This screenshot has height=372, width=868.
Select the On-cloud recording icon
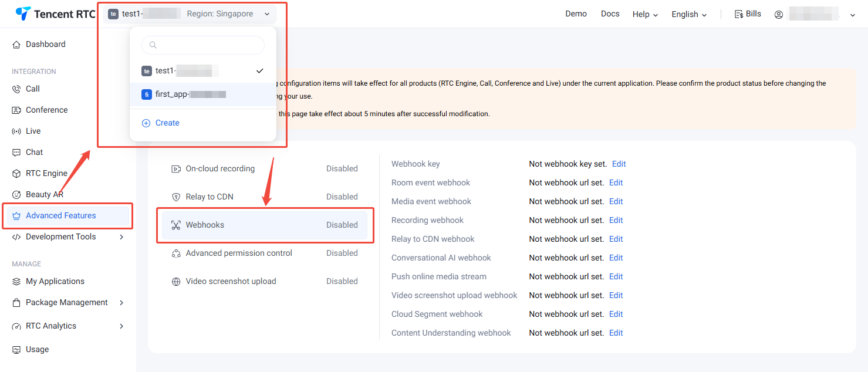(176, 169)
